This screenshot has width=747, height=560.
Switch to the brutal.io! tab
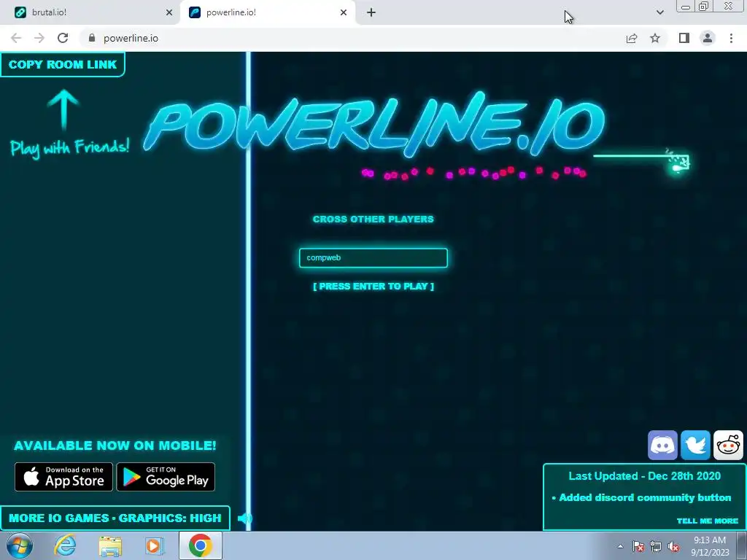[90, 12]
